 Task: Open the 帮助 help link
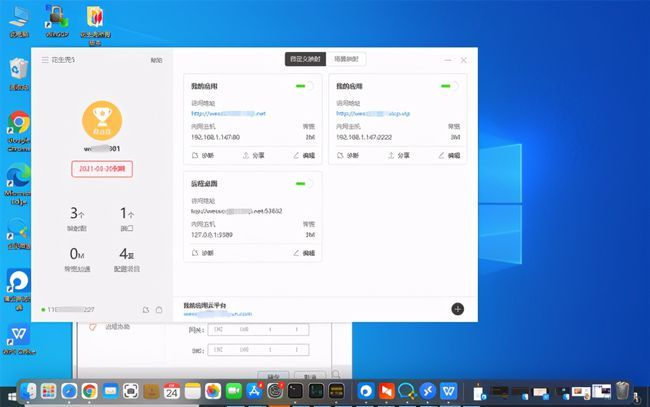point(156,61)
